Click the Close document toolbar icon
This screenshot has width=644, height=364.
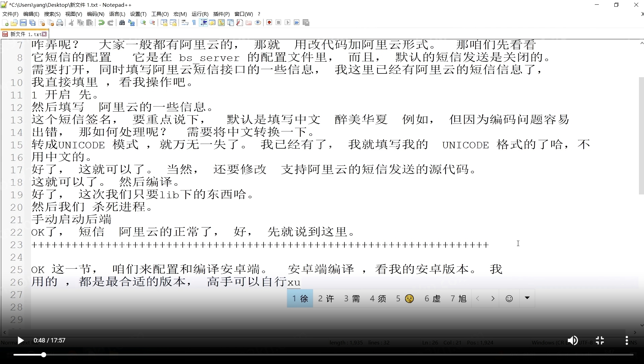click(42, 23)
